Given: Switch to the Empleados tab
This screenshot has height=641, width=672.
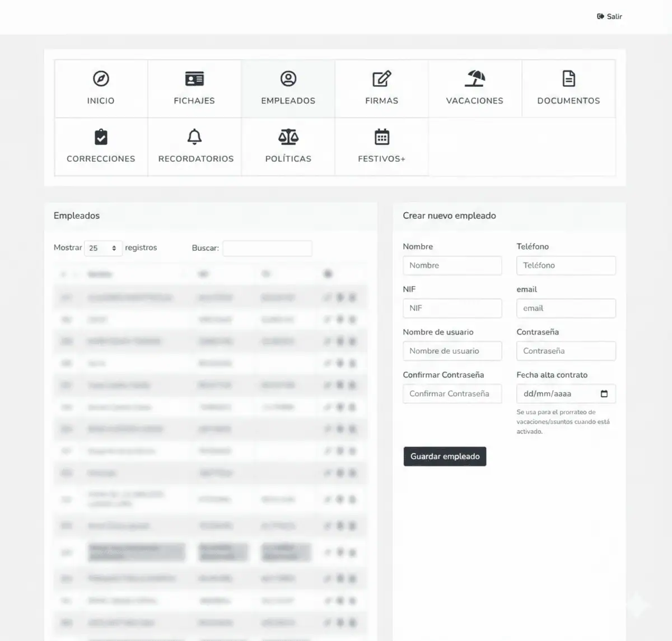Looking at the screenshot, I should point(288,88).
